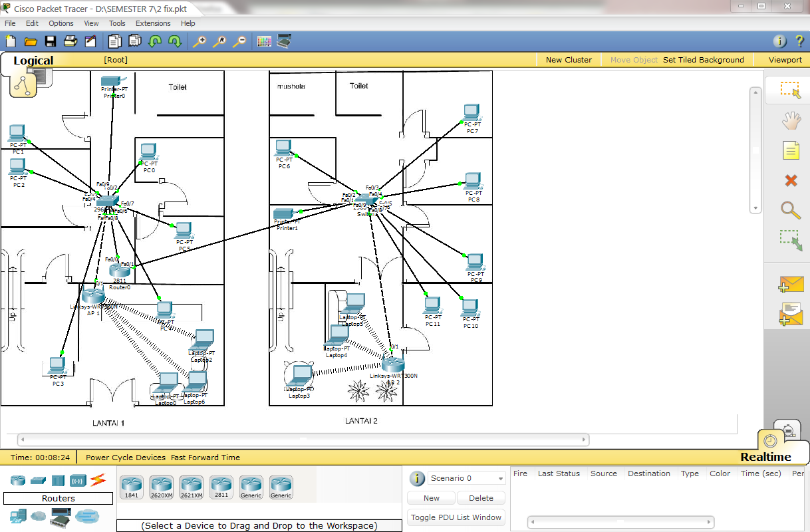
Task: Click the workspace horizontal scrollbar
Action: coord(303,440)
